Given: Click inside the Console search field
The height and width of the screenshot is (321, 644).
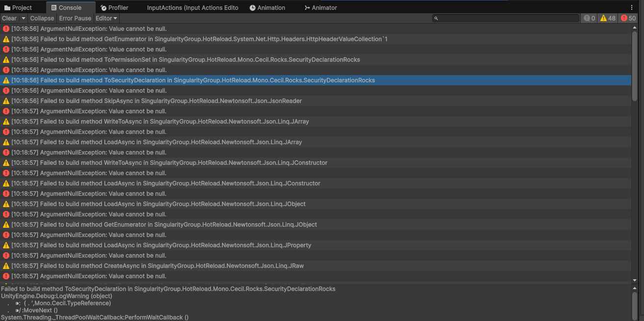Looking at the screenshot, I should tap(505, 18).
